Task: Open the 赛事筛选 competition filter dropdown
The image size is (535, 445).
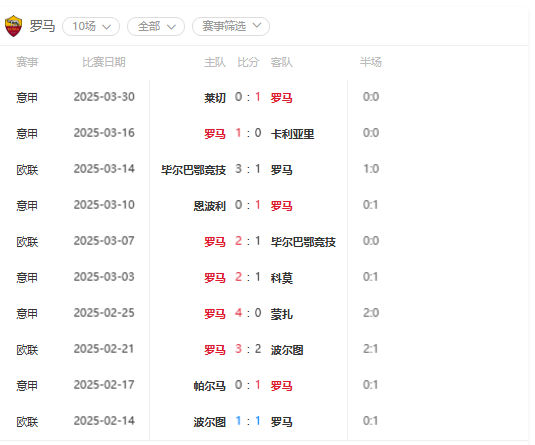Action: [x=231, y=26]
